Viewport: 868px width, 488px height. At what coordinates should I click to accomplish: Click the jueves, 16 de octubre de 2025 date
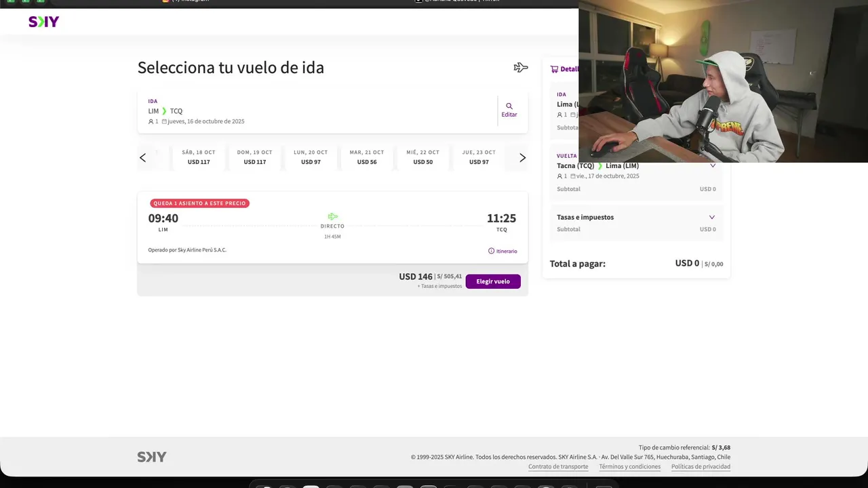pyautogui.click(x=206, y=122)
